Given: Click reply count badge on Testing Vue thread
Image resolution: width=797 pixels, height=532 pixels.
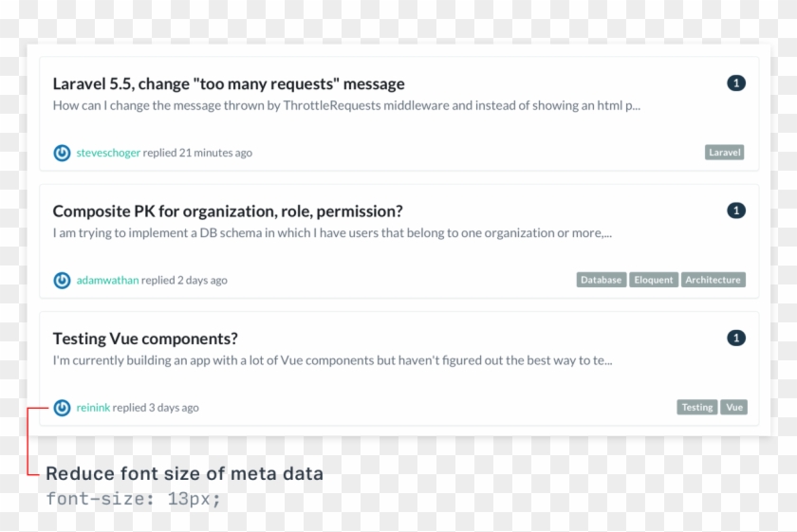Looking at the screenshot, I should coord(736,338).
